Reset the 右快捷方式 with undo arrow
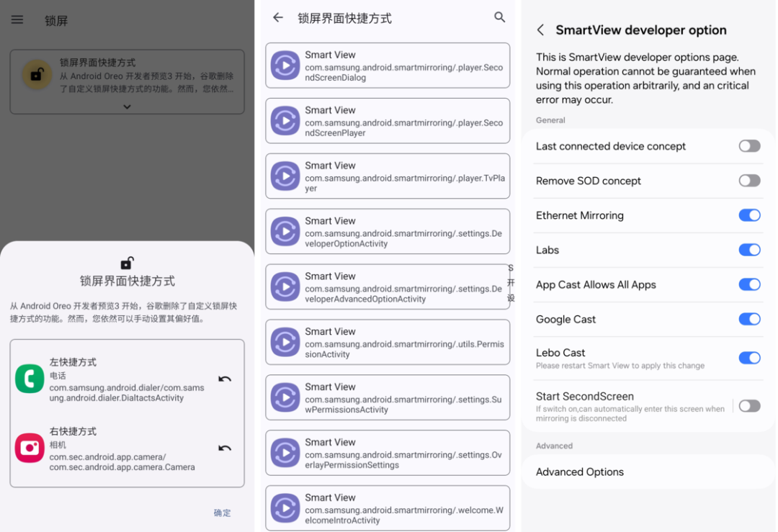This screenshot has height=532, width=778. [x=225, y=448]
